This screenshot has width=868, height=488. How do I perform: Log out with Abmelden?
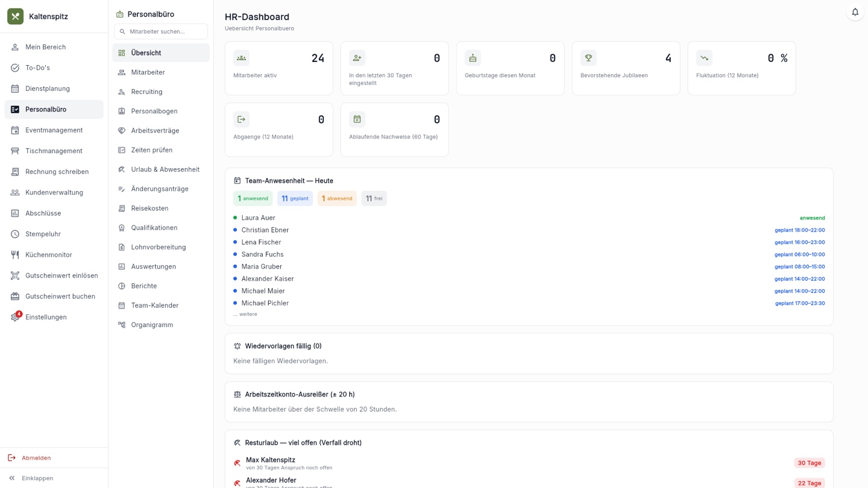pyautogui.click(x=54, y=458)
